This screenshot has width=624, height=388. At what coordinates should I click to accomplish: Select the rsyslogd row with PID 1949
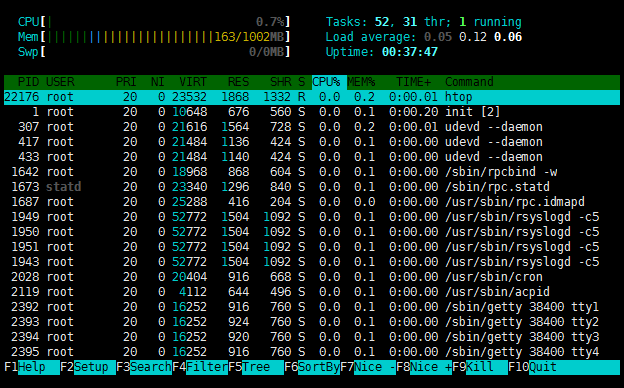click(x=312, y=217)
